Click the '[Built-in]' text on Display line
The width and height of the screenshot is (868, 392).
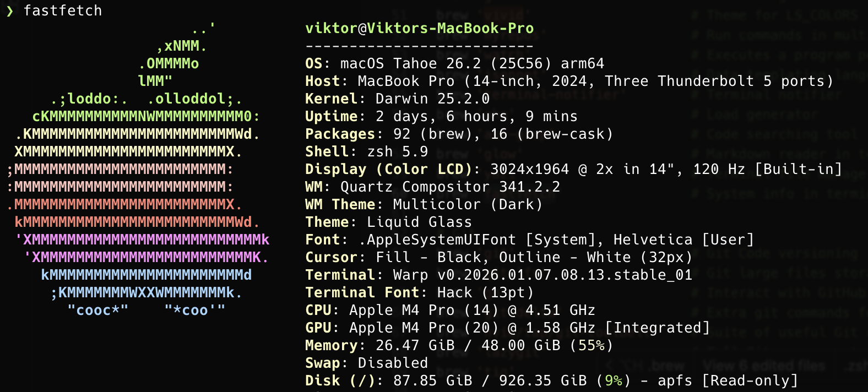[799, 169]
